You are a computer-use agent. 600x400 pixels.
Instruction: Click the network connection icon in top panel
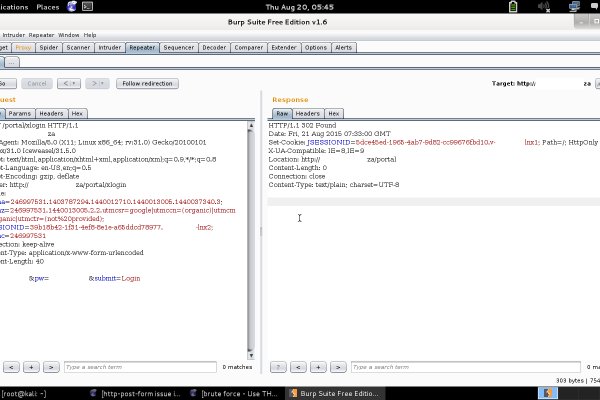point(574,6)
